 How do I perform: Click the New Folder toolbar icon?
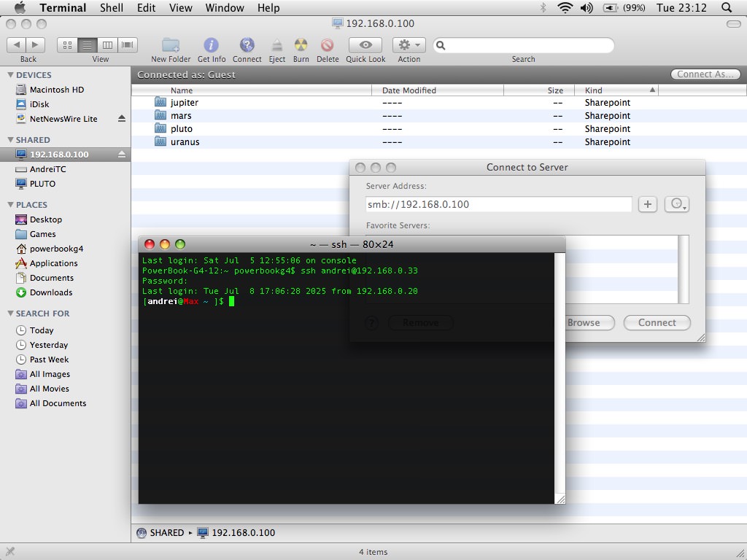pos(171,44)
